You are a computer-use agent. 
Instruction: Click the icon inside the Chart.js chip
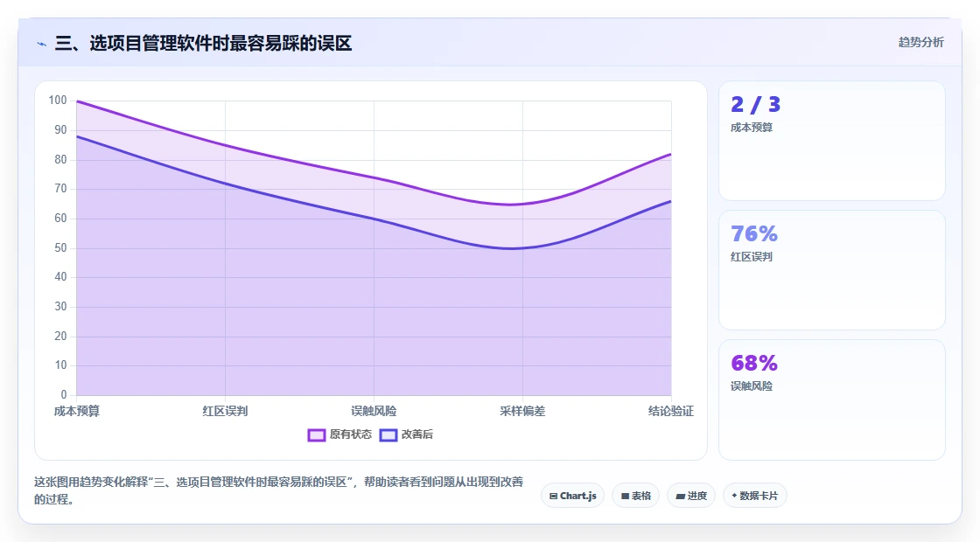click(553, 497)
